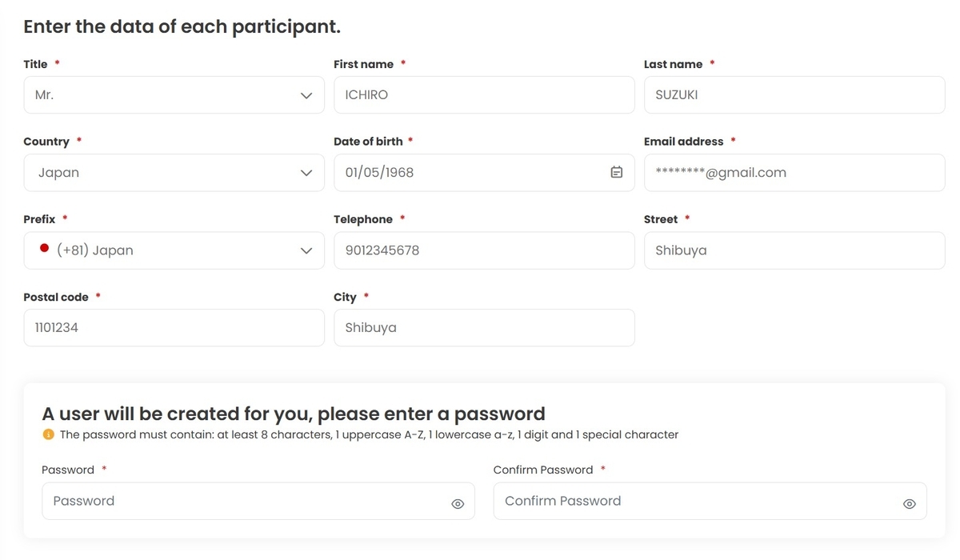Click into the Confirm Password input box
960x560 pixels.
[x=710, y=501]
